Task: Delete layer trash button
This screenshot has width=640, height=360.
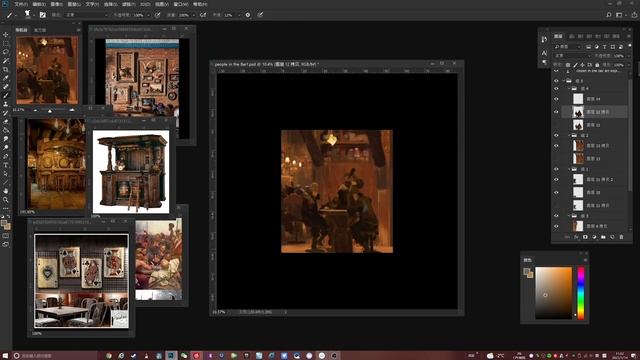Action: tap(621, 237)
